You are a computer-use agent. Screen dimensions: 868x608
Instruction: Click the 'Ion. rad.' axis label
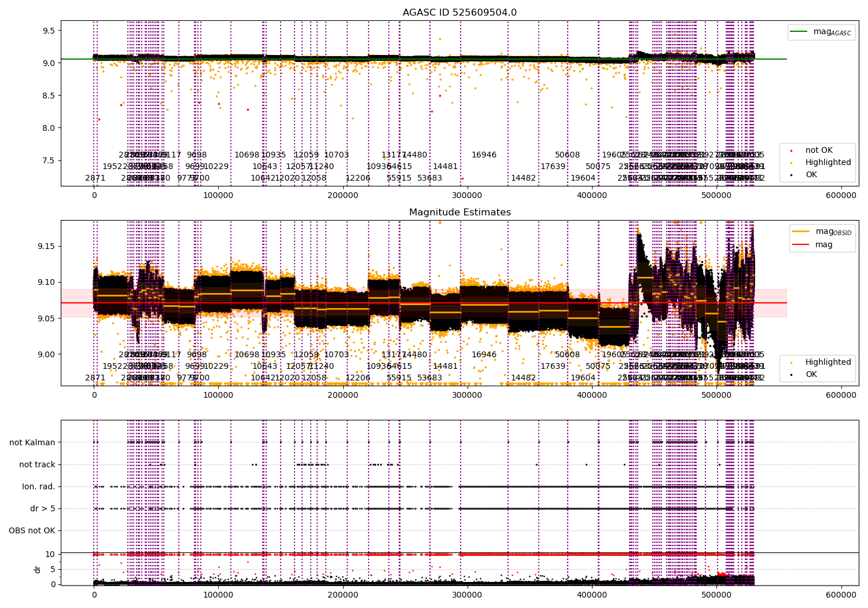click(x=39, y=486)
